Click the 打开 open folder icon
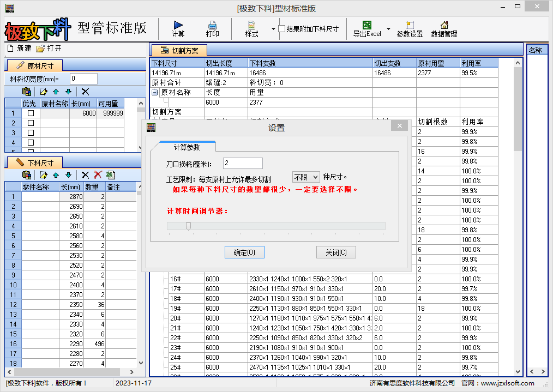 pyautogui.click(x=40, y=49)
